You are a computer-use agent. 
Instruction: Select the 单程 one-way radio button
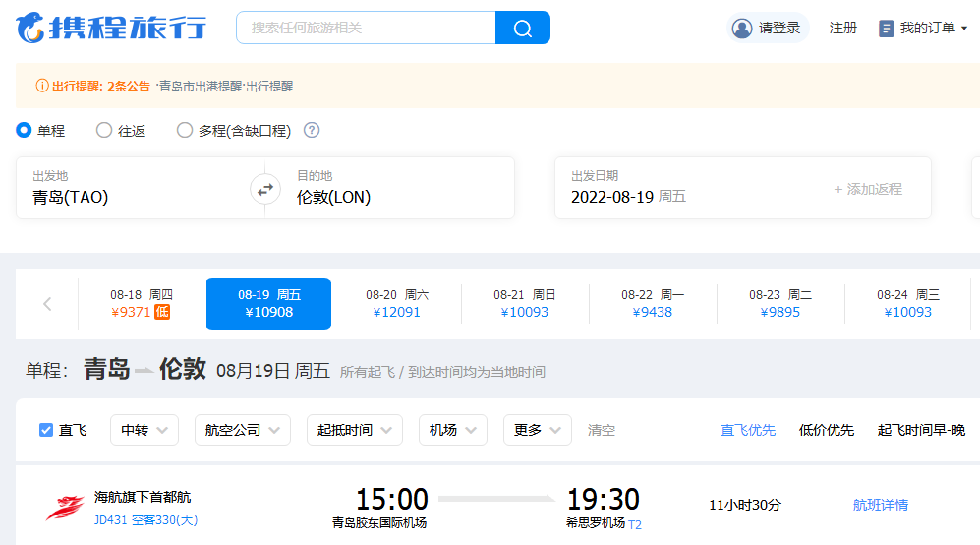coord(24,130)
